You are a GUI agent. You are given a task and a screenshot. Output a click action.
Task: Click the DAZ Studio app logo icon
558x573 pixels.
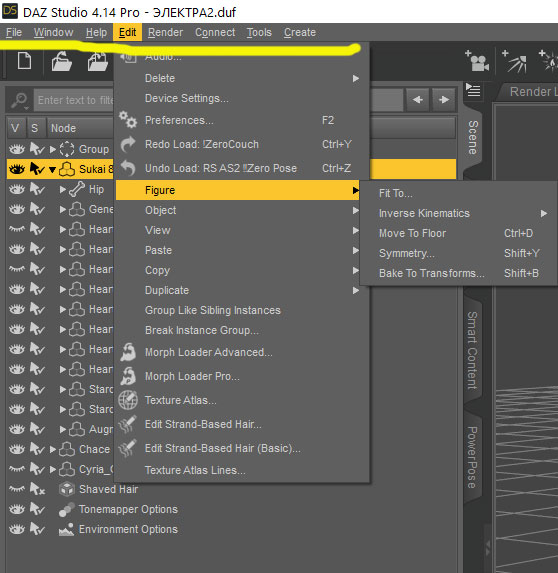point(10,11)
